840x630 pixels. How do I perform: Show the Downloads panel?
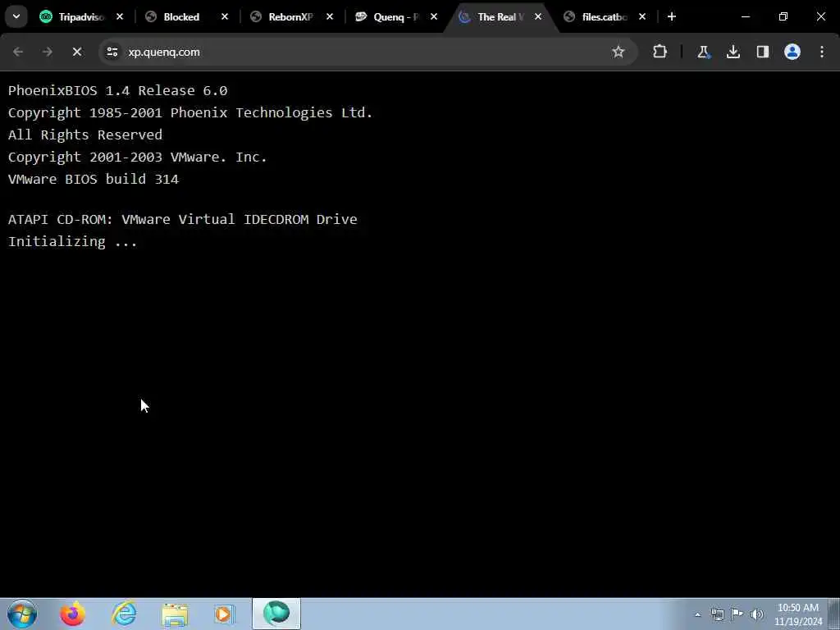[733, 52]
